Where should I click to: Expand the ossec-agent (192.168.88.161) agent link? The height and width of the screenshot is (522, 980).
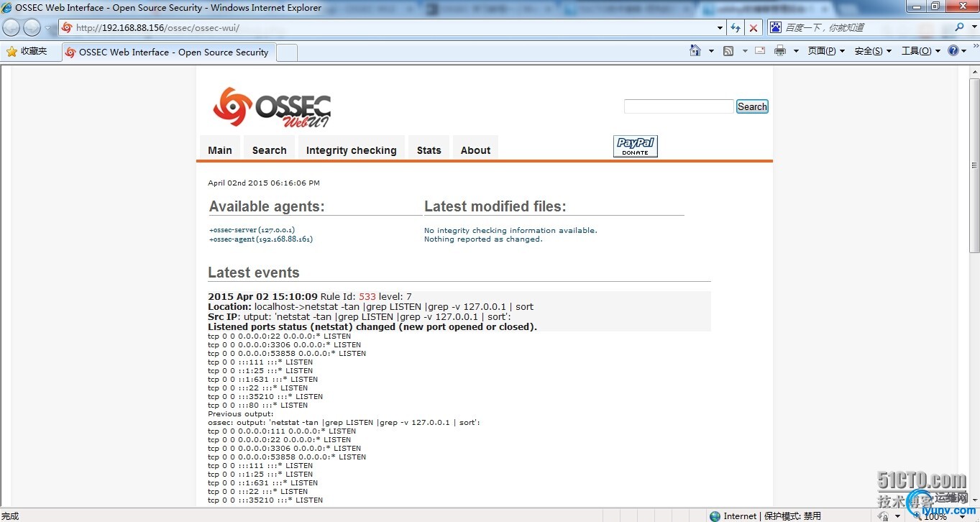[261, 239]
